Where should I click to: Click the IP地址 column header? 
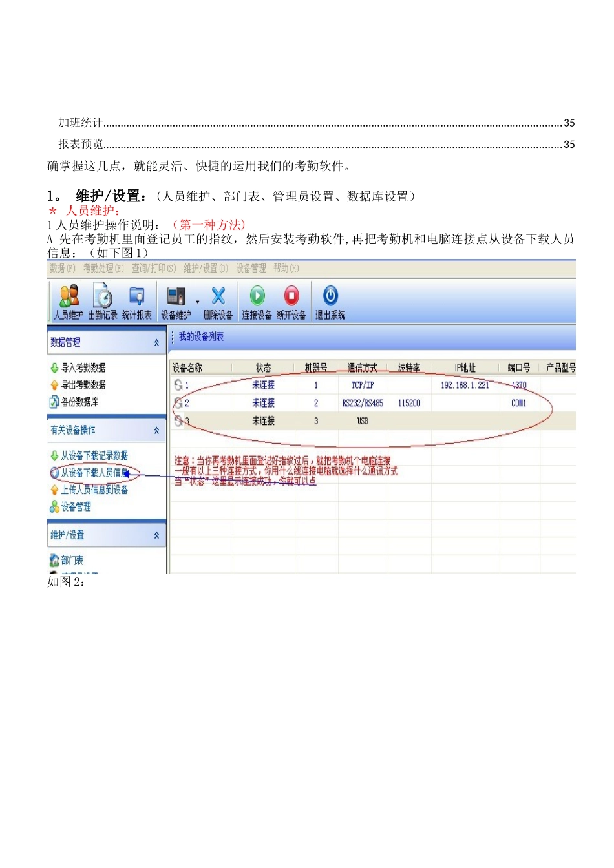click(x=465, y=368)
